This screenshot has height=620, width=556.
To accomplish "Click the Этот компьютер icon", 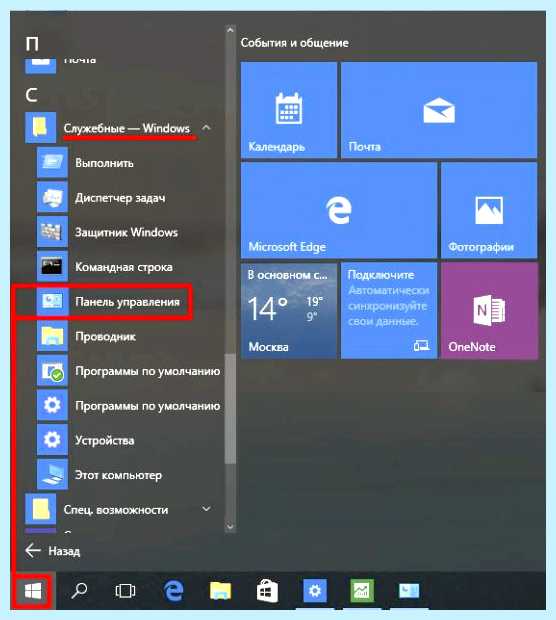I will pos(52,475).
